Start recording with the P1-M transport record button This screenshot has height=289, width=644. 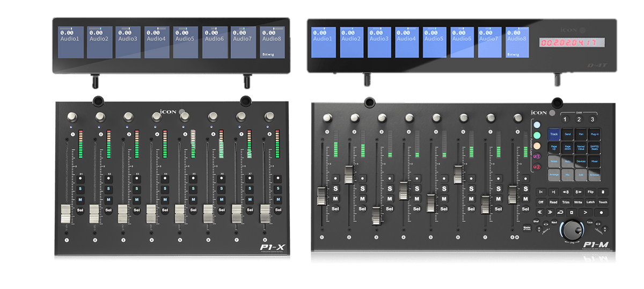tap(602, 212)
